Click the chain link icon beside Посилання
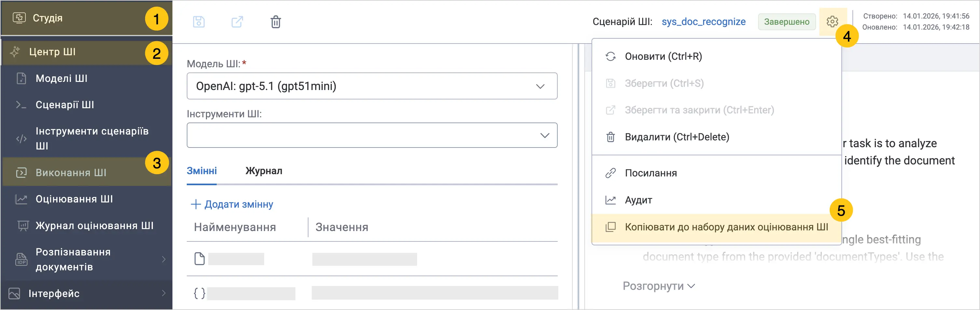This screenshot has width=980, height=310. tap(611, 173)
